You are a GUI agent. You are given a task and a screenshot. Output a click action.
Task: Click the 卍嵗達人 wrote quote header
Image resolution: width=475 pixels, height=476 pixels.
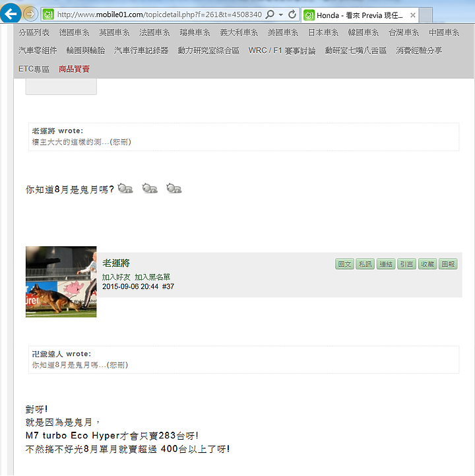pyautogui.click(x=61, y=354)
